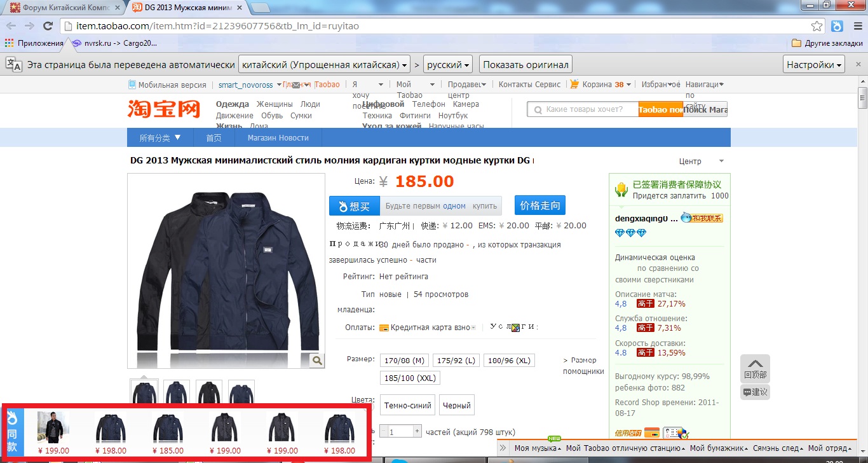Open the 建议 feedback button
The width and height of the screenshot is (868, 463).
pyautogui.click(x=755, y=392)
